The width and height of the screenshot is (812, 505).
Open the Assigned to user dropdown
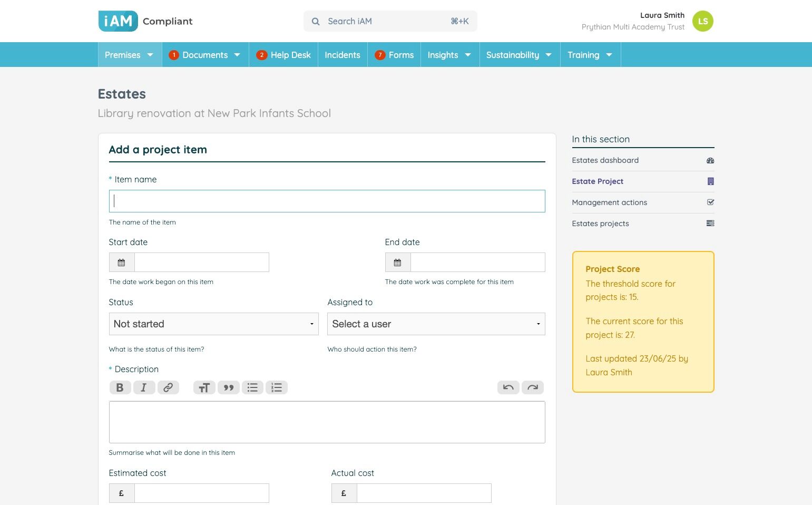click(x=436, y=324)
